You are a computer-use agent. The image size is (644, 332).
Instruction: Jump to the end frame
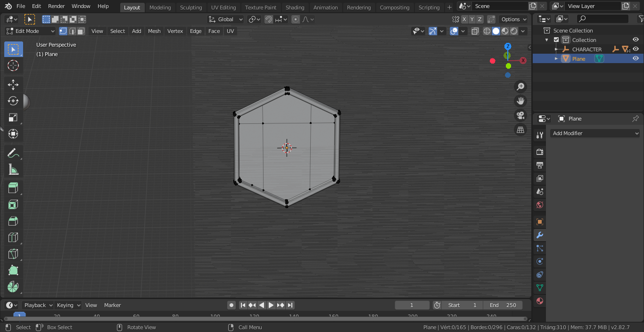pyautogui.click(x=290, y=305)
